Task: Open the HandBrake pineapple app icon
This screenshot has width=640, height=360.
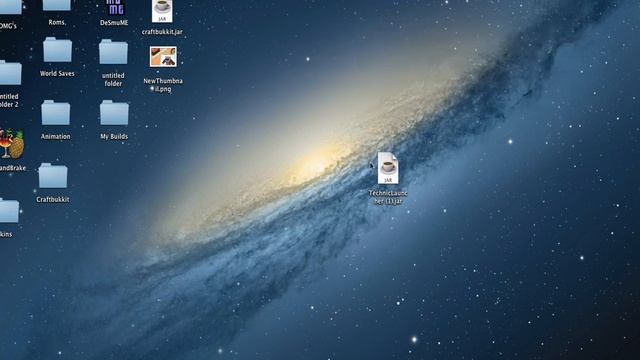Action: [12, 144]
